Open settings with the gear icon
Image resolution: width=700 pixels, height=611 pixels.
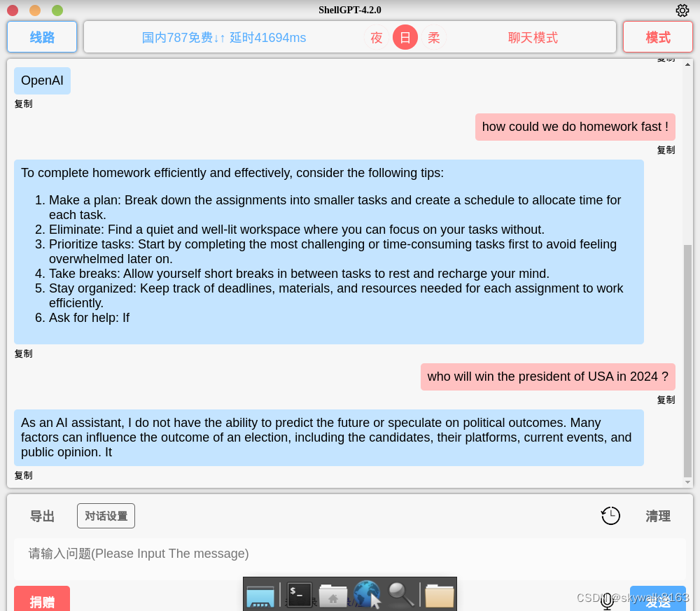coord(682,10)
